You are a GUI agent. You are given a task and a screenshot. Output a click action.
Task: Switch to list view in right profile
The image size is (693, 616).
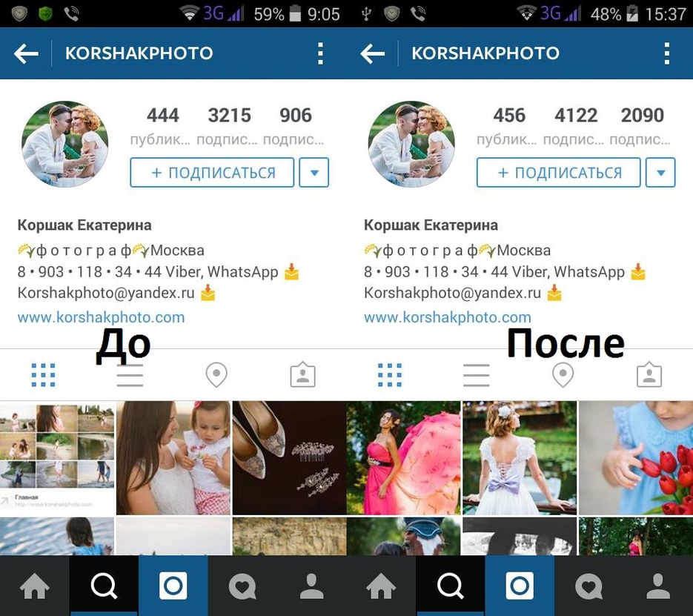[476, 375]
